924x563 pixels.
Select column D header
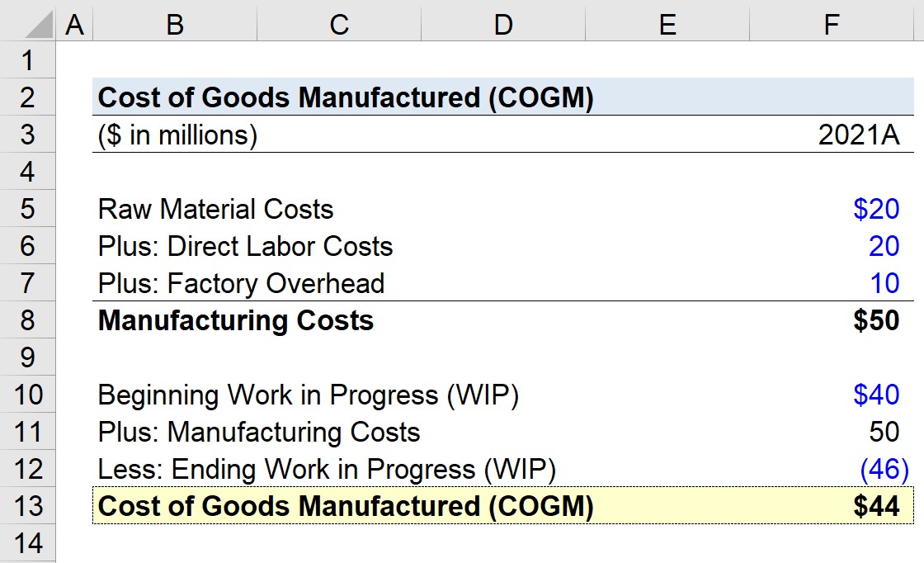503,24
